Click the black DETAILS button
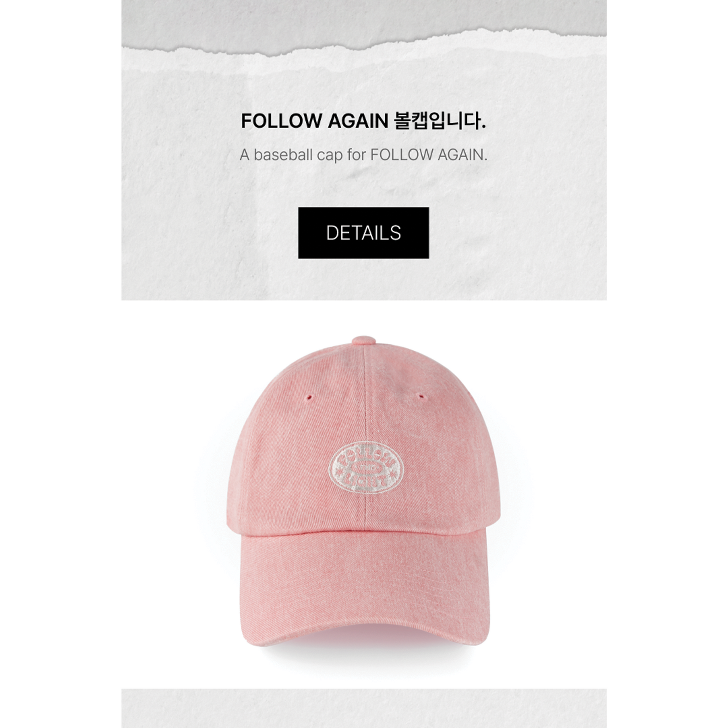Viewport: 728px width, 728px height. (x=363, y=232)
